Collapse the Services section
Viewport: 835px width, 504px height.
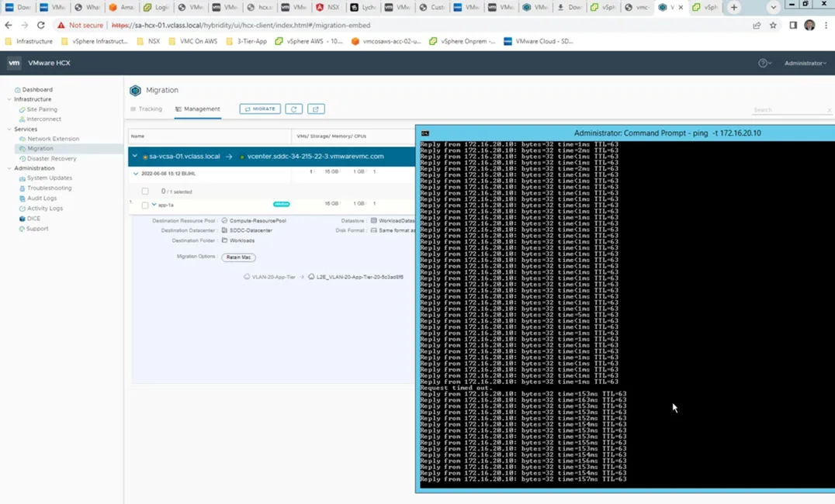[x=9, y=129]
